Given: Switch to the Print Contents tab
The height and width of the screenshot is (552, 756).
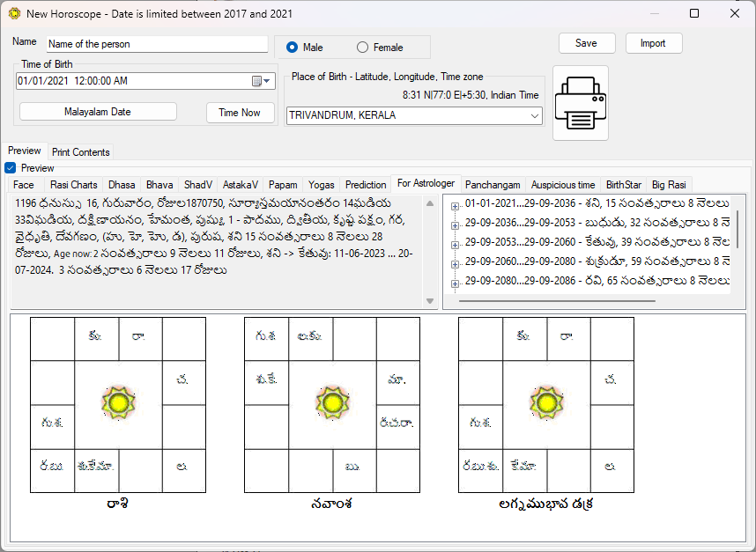Looking at the screenshot, I should [80, 152].
